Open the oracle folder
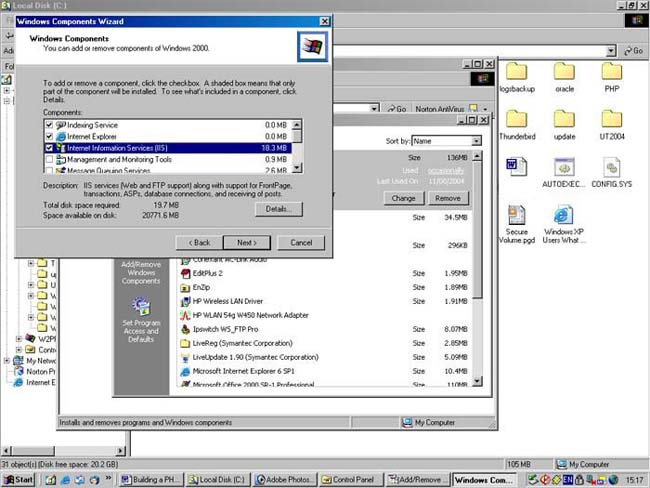 coord(565,73)
